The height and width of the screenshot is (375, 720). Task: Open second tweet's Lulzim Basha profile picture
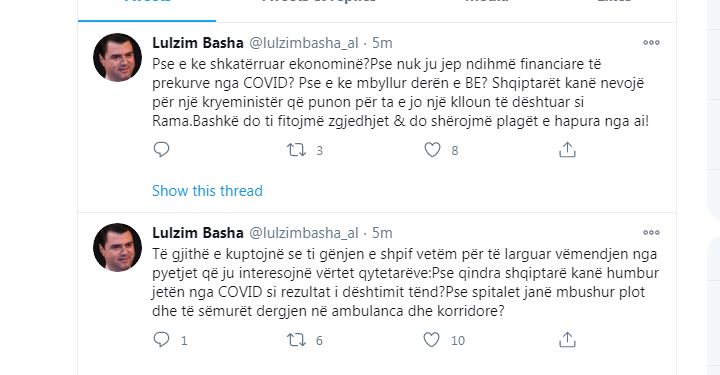click(118, 247)
